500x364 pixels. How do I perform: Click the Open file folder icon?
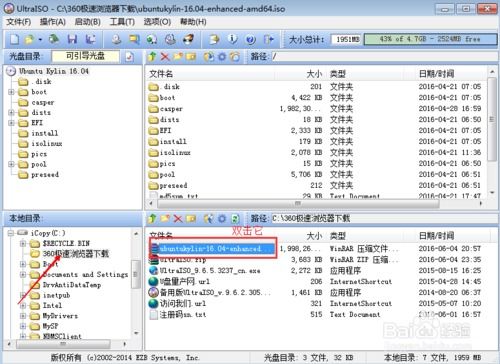point(30,39)
